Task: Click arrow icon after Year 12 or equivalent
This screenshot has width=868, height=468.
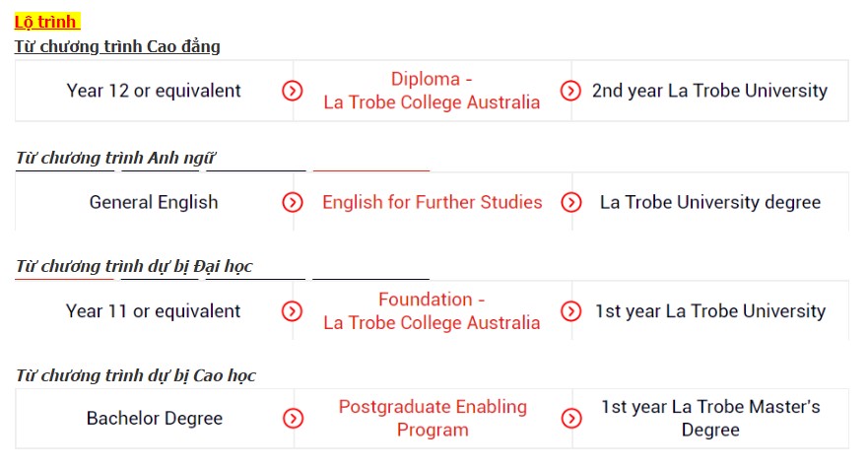Action: [x=293, y=91]
